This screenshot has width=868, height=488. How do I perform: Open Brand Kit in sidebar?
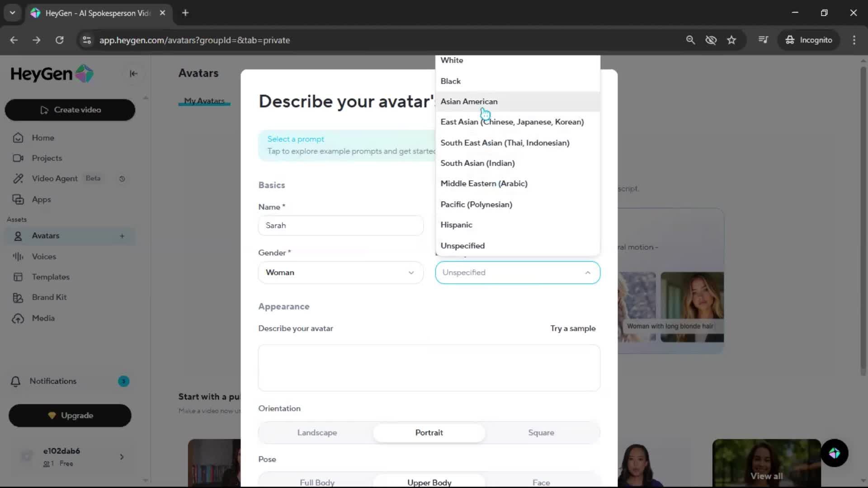(x=49, y=297)
